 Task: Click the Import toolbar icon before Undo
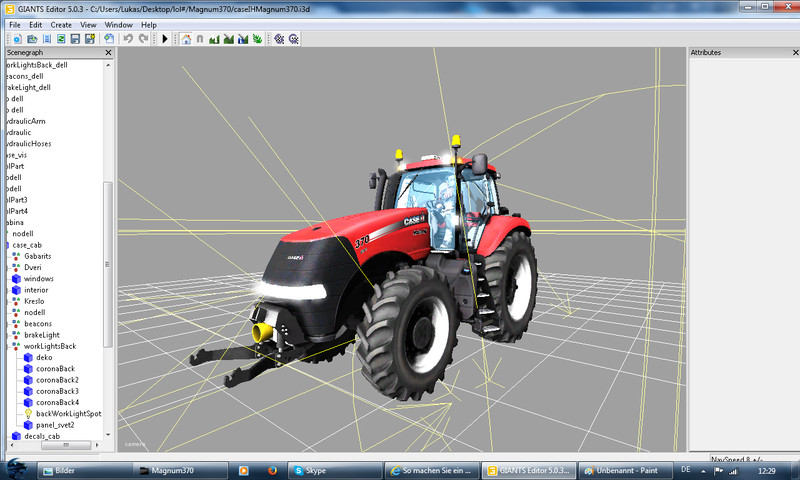tap(109, 39)
